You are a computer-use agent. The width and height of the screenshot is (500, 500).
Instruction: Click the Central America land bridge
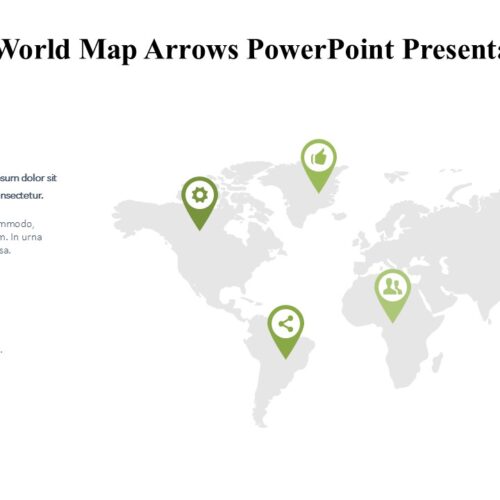coord(233,302)
